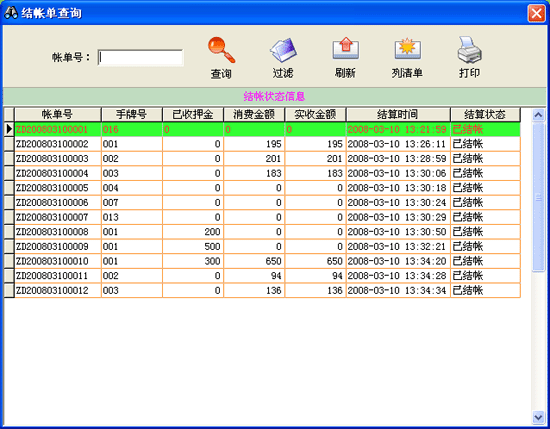Viewport: 550px width, 429px height.
Task: Click the 打印 printer icon
Action: 470,50
